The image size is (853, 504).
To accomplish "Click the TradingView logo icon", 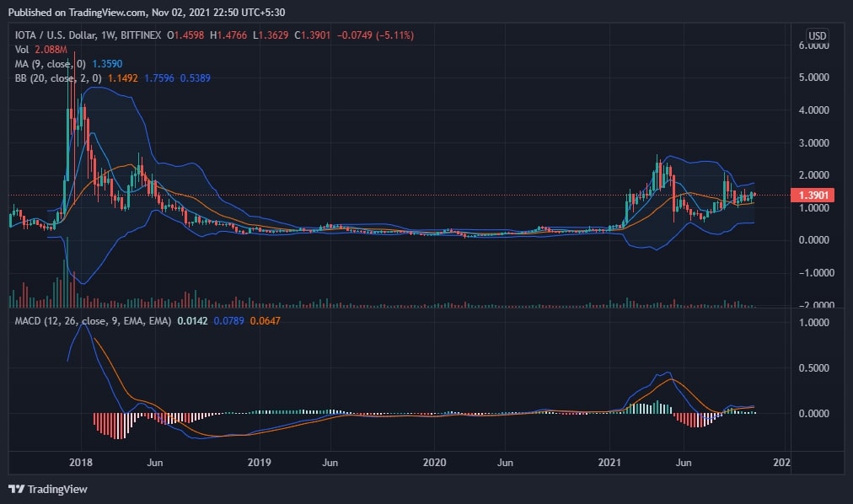I will [x=16, y=489].
